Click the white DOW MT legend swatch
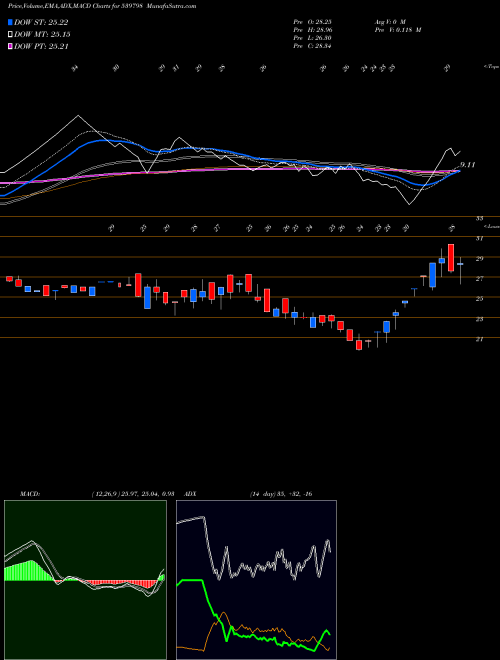The width and height of the screenshot is (500, 660). click(x=10, y=34)
